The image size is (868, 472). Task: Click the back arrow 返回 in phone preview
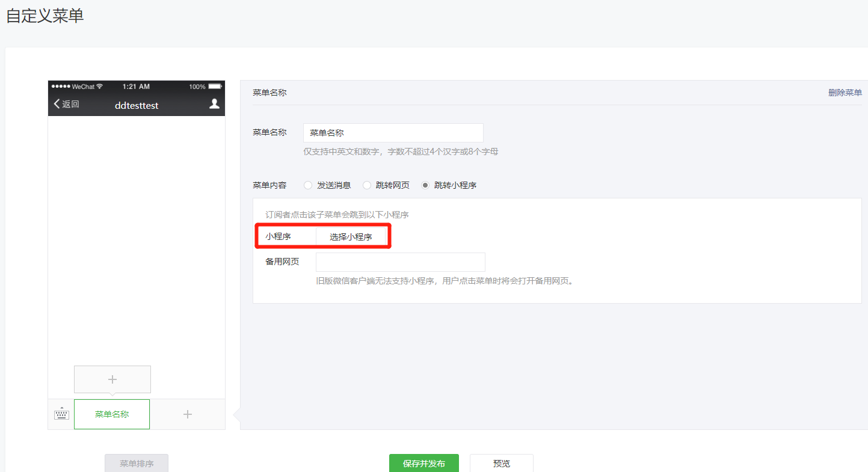(x=66, y=104)
